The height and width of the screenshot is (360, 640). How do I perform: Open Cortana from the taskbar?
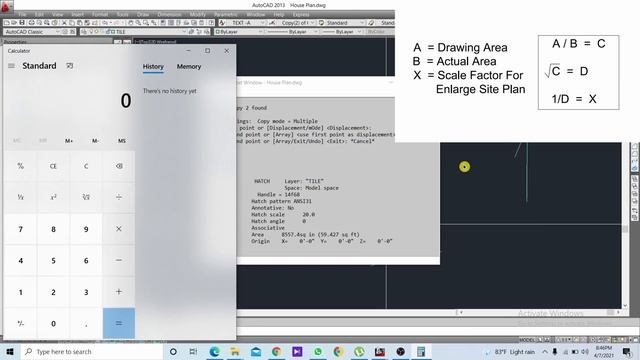coord(173,351)
